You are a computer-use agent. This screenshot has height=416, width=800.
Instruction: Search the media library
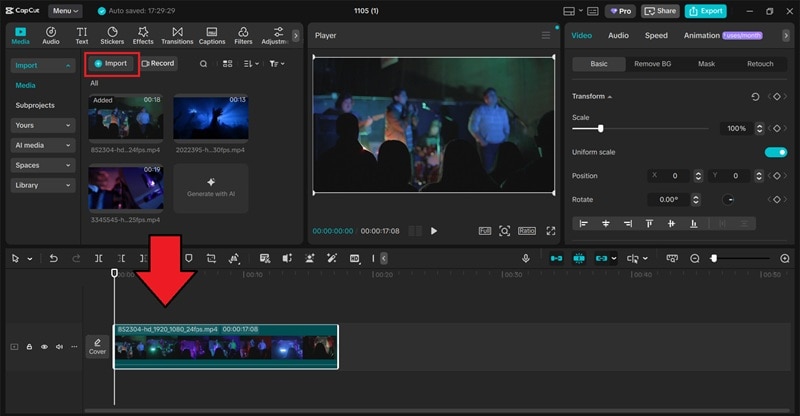tap(203, 64)
